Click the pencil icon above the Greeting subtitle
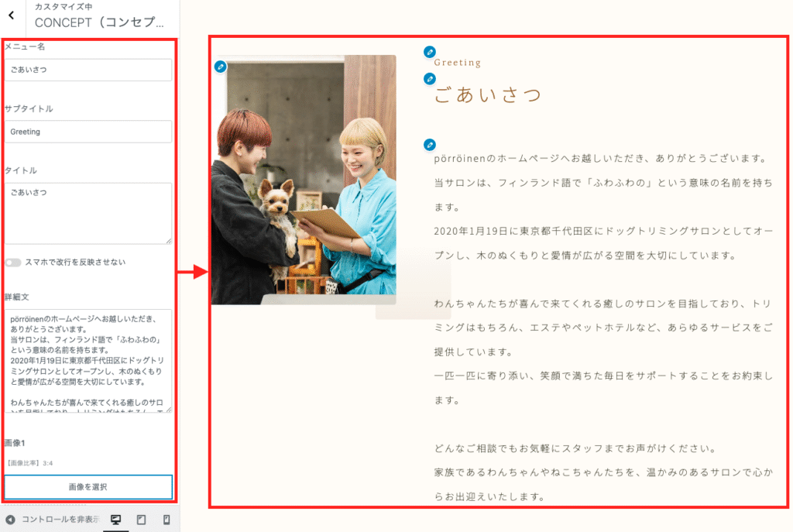 [x=430, y=52]
